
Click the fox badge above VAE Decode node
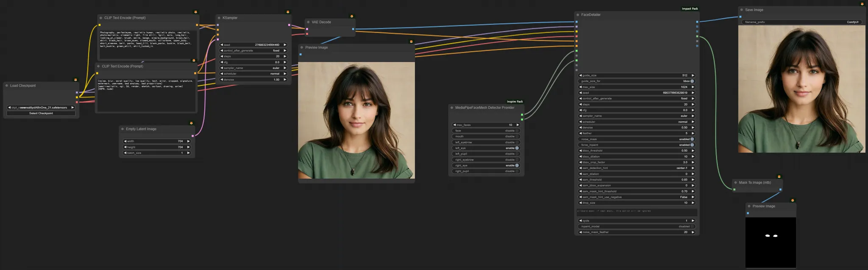pyautogui.click(x=351, y=16)
